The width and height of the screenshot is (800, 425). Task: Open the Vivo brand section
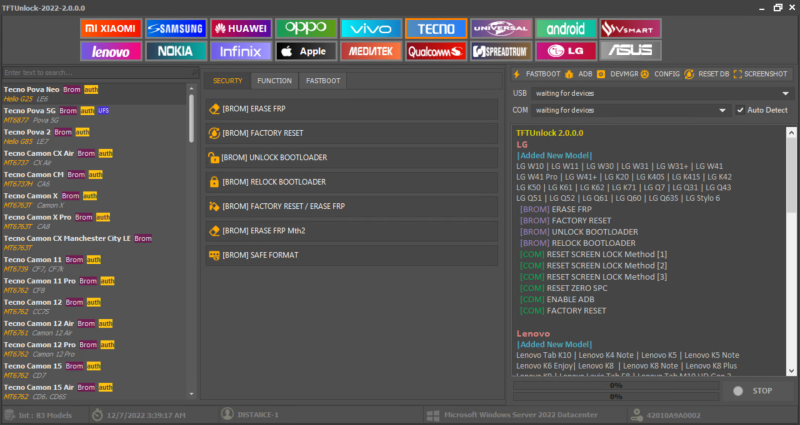[371, 29]
